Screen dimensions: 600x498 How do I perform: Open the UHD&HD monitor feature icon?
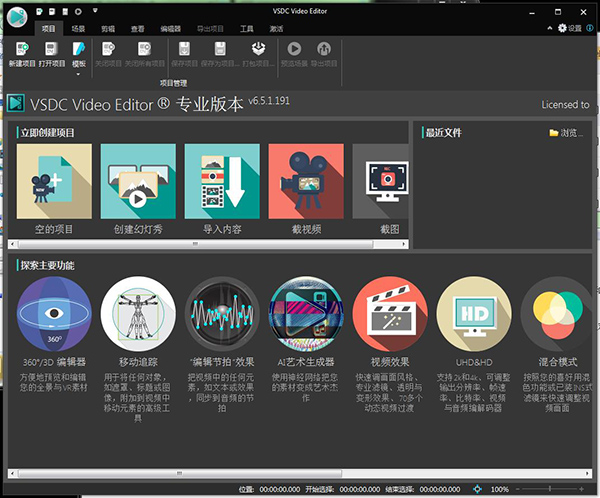pos(474,314)
